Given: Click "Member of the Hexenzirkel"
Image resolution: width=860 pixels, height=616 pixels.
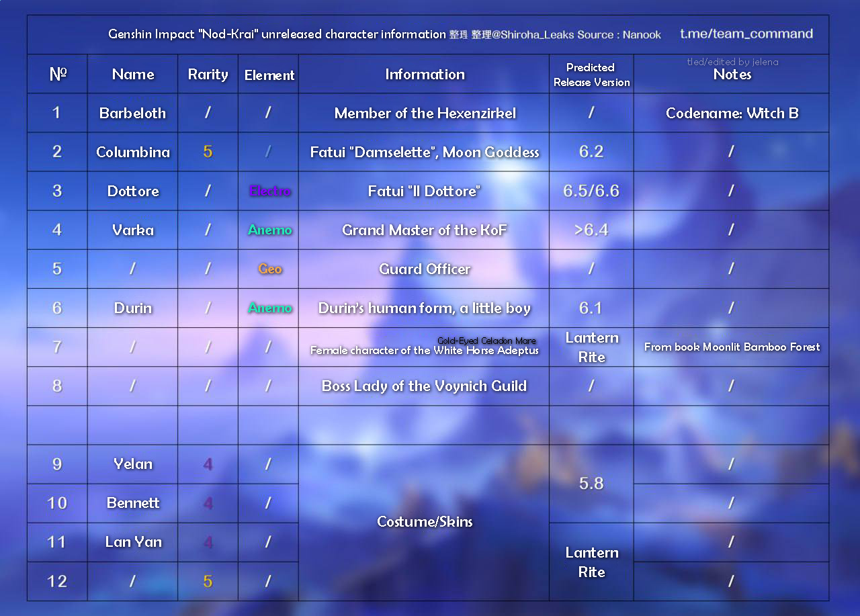Looking at the screenshot, I should (x=425, y=113).
